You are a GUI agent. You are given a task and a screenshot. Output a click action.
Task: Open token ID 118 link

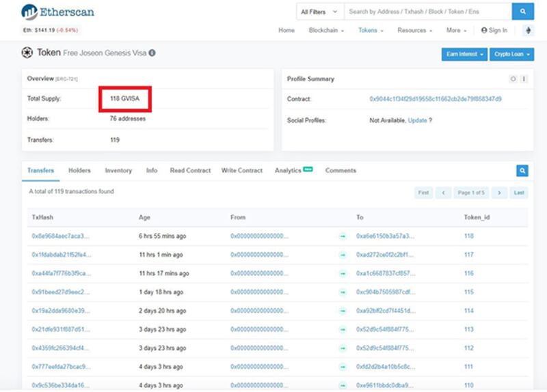(469, 236)
